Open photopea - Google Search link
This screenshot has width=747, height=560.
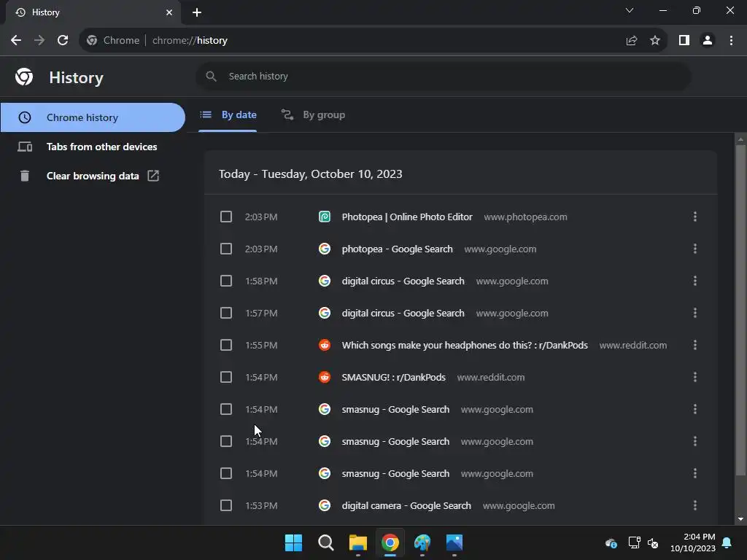coord(398,249)
